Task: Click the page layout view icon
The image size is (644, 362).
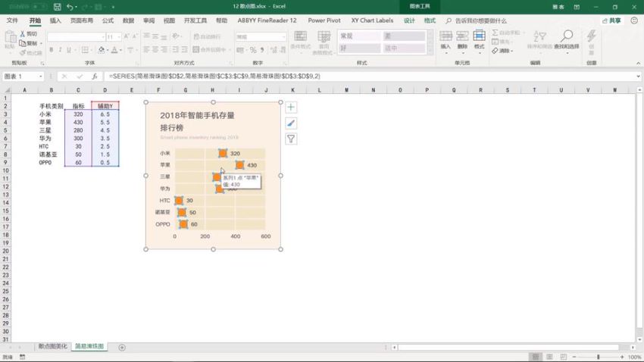Action: 549,357
